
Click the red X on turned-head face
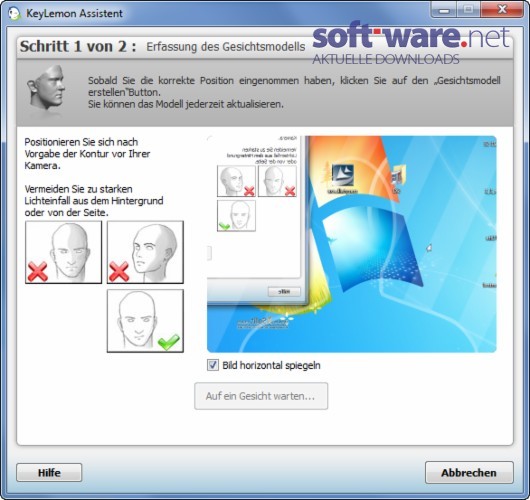click(x=119, y=271)
